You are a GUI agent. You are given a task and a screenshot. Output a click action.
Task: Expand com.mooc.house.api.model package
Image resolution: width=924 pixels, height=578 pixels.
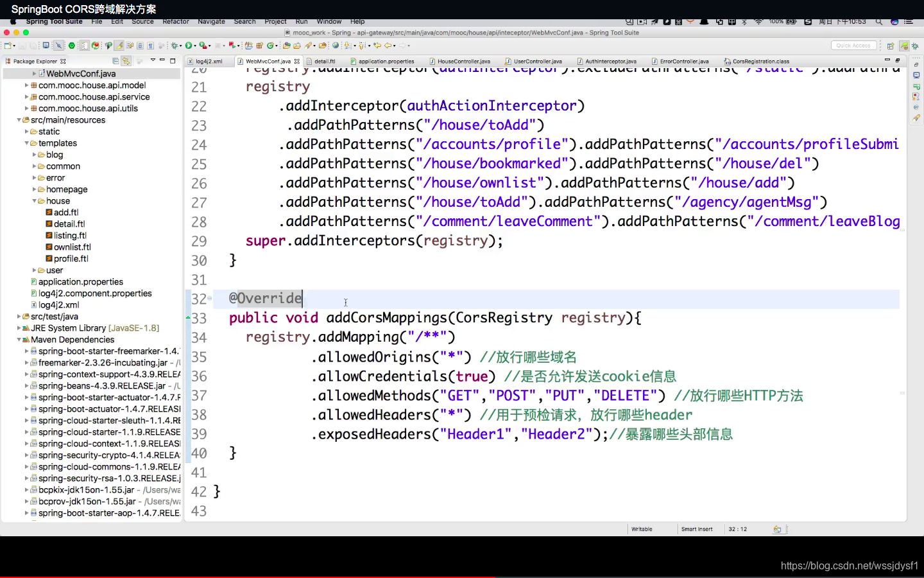pyautogui.click(x=27, y=85)
